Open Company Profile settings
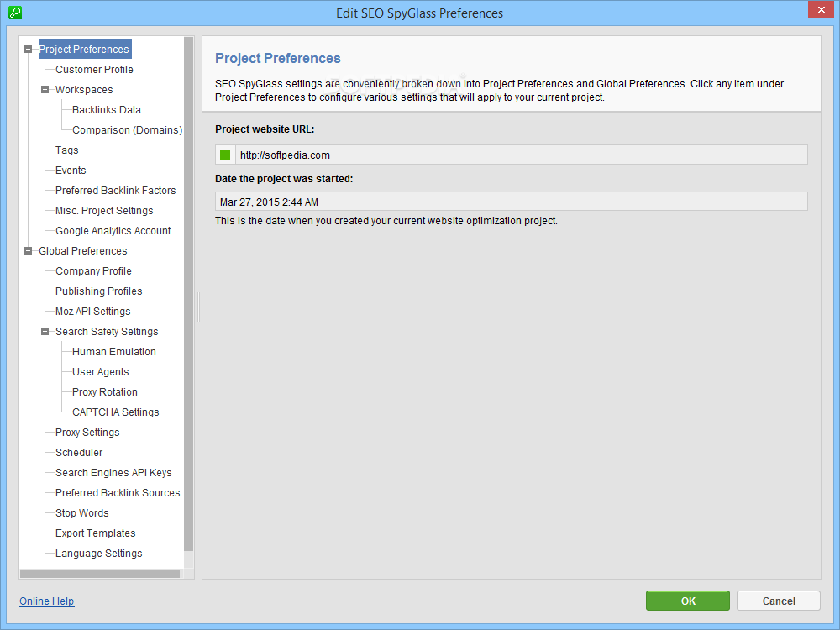 point(94,271)
